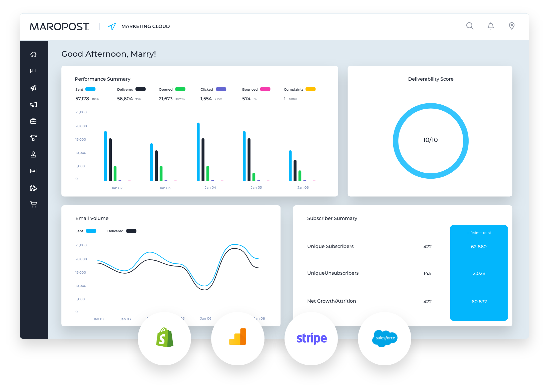Click the search magnifier icon

click(470, 26)
